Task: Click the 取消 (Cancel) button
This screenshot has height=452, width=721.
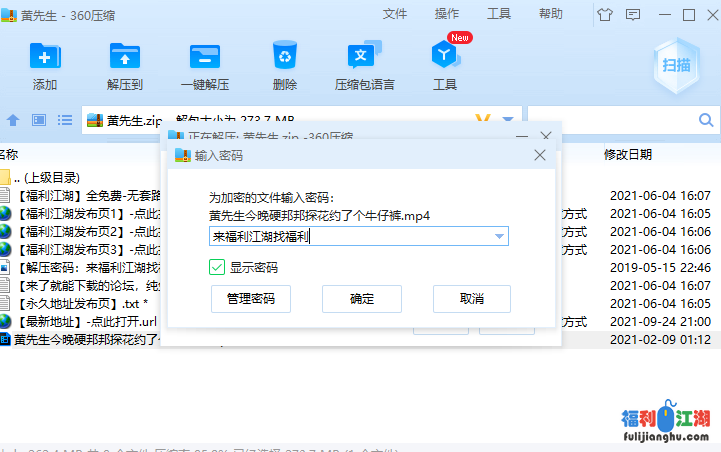Action: pos(471,298)
